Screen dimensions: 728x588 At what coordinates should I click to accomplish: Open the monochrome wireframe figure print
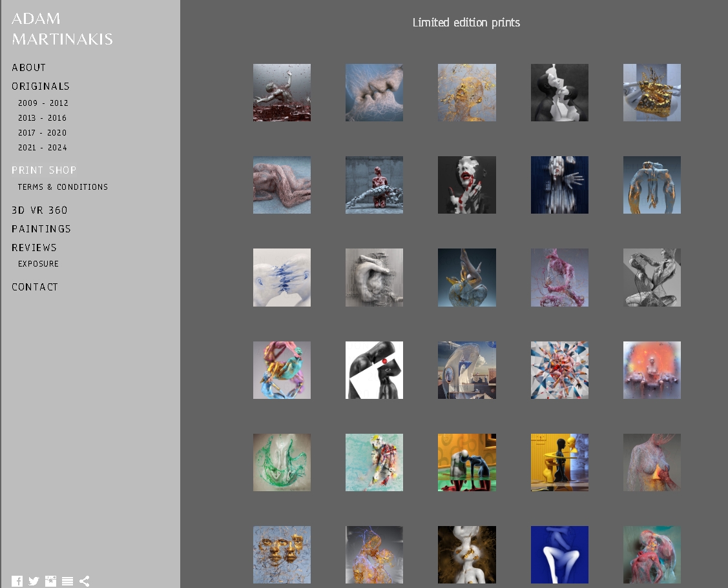pyautogui.click(x=652, y=278)
